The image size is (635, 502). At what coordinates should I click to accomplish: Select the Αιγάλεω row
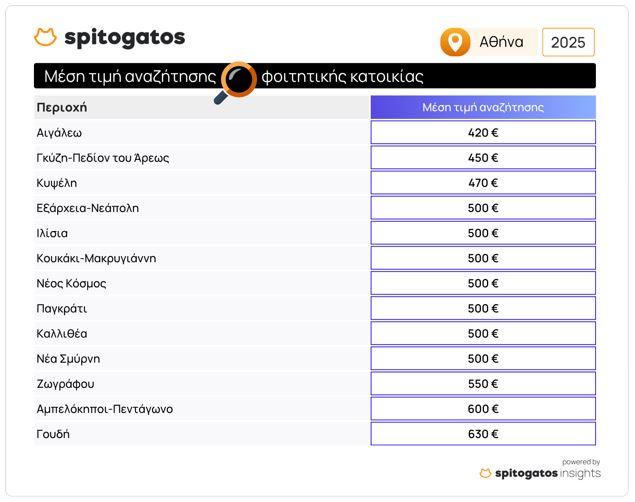(315, 132)
